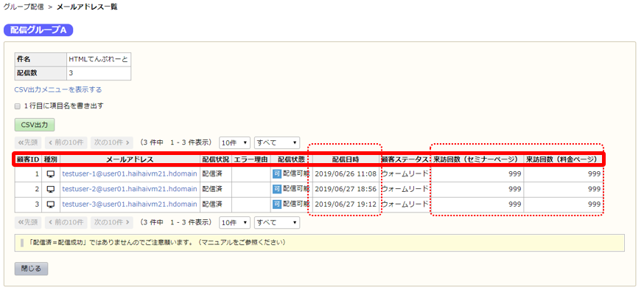Click the blue 可 status icon in testuser-3 row
This screenshot has width=644, height=293.
pyautogui.click(x=277, y=204)
